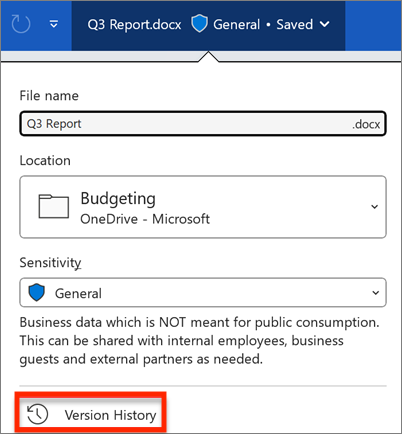
Task: Click the circular redo/repeat arrow icon
Action: point(21,24)
